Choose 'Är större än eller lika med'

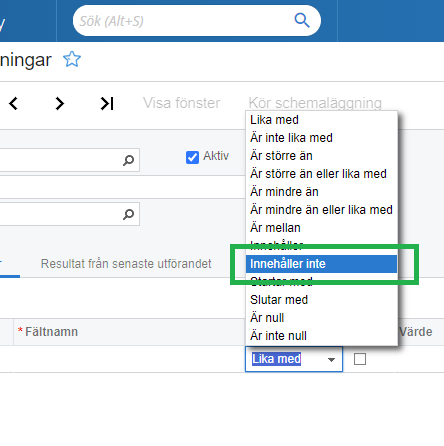point(322,174)
